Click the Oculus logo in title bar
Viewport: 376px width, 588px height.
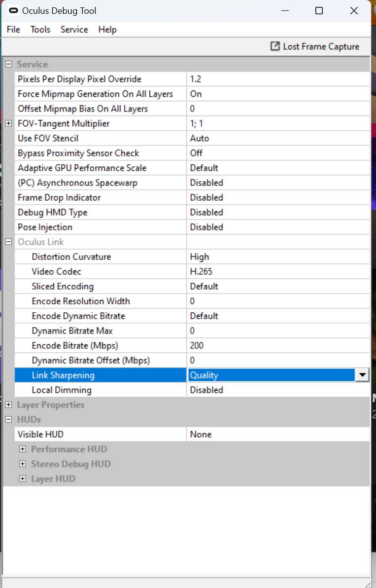pos(14,10)
